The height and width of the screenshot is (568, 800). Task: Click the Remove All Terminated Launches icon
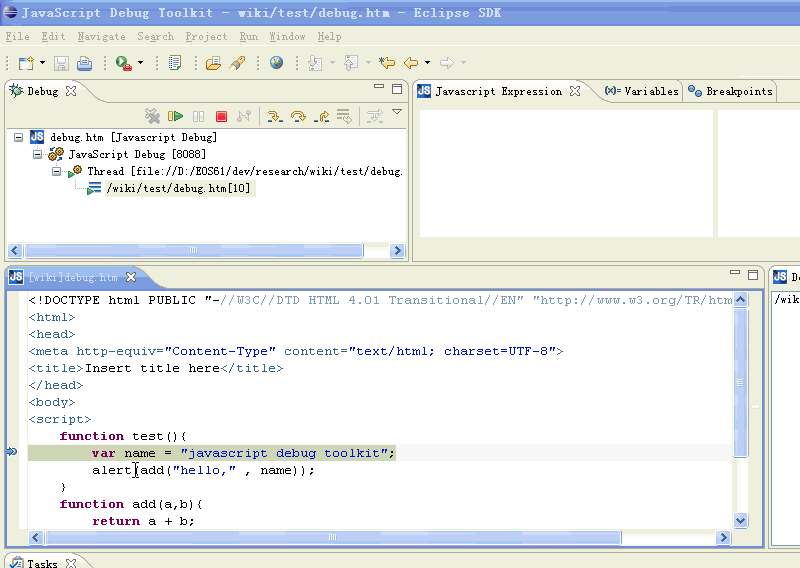(152, 117)
